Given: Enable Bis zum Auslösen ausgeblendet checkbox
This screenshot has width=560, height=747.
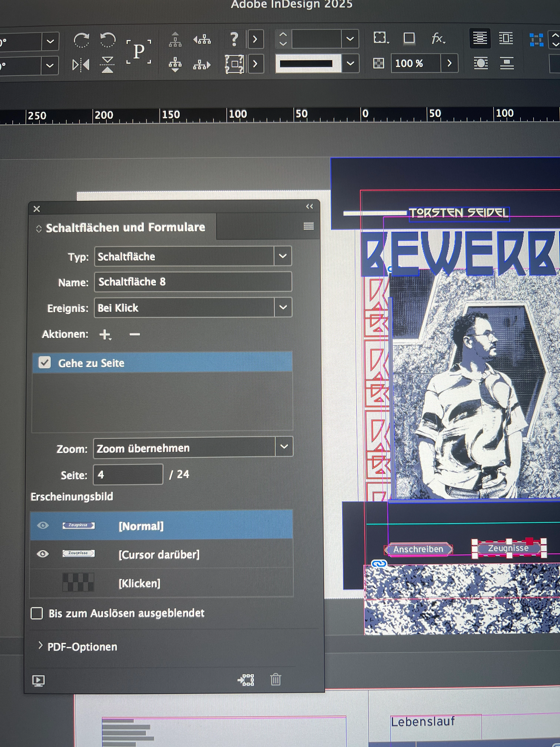Looking at the screenshot, I should pyautogui.click(x=37, y=613).
